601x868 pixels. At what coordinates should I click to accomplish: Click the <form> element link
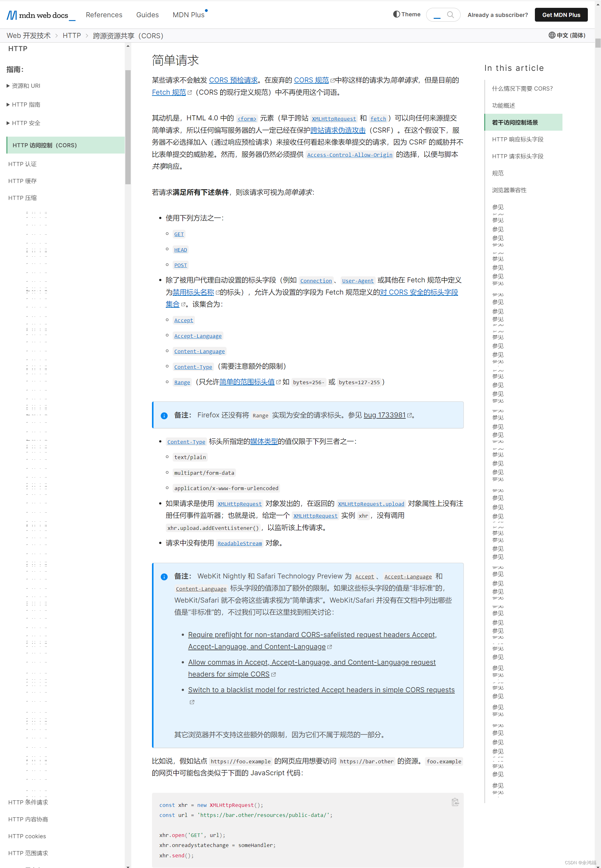[x=247, y=119]
